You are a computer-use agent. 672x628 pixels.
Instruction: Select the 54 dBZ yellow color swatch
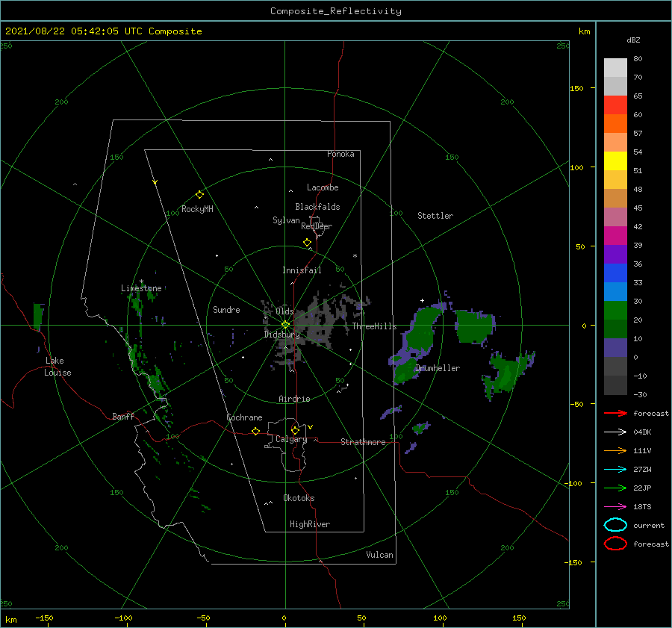[615, 161]
